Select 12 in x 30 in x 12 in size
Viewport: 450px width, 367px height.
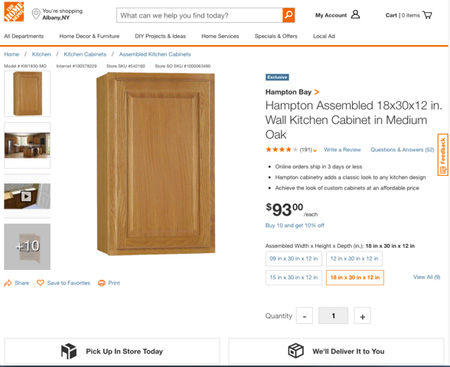[x=354, y=259]
